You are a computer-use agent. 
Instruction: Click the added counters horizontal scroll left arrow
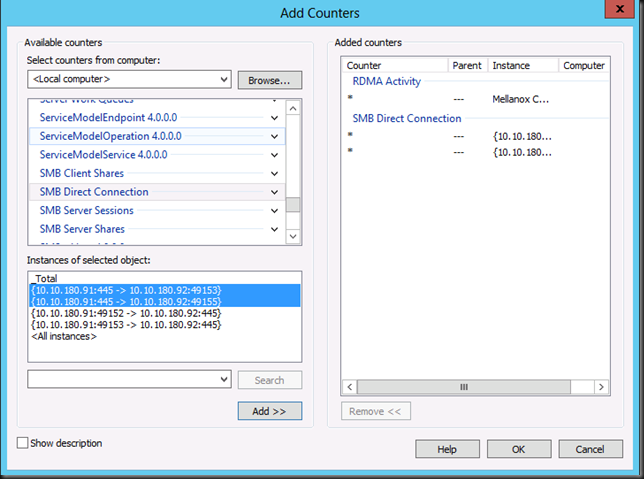[350, 387]
